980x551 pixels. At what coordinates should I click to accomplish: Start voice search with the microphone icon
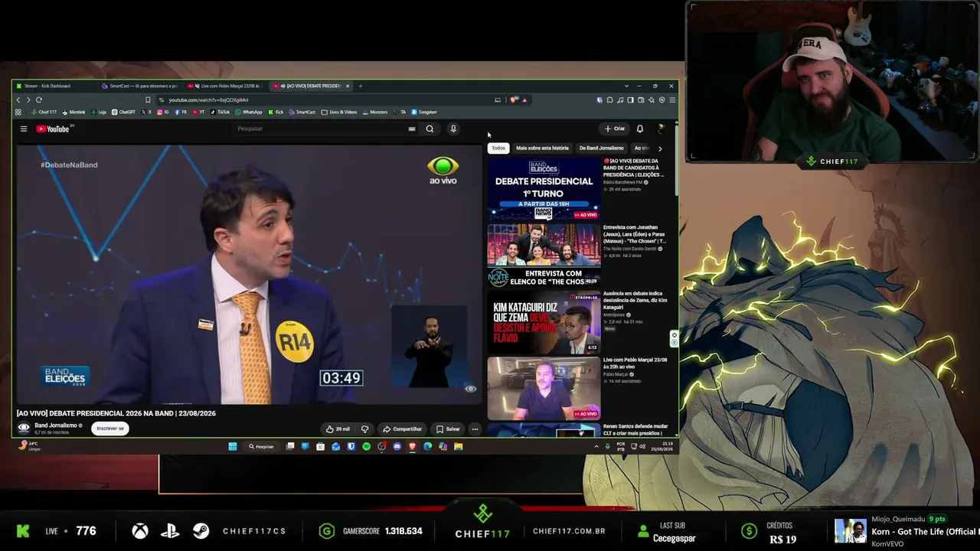(x=453, y=129)
